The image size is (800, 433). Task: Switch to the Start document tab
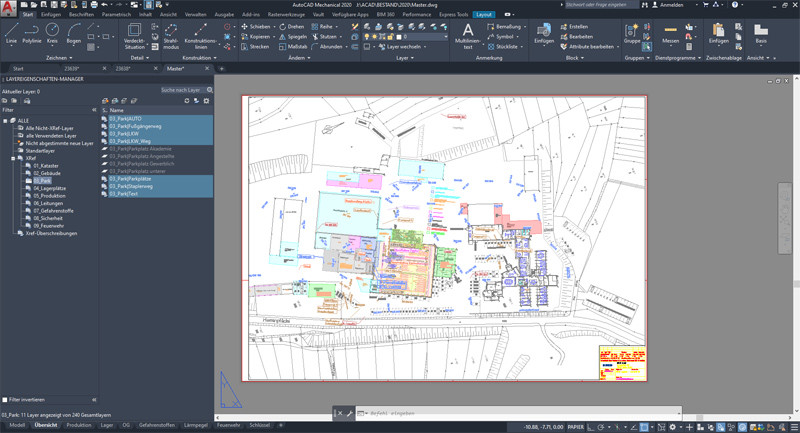(x=18, y=68)
